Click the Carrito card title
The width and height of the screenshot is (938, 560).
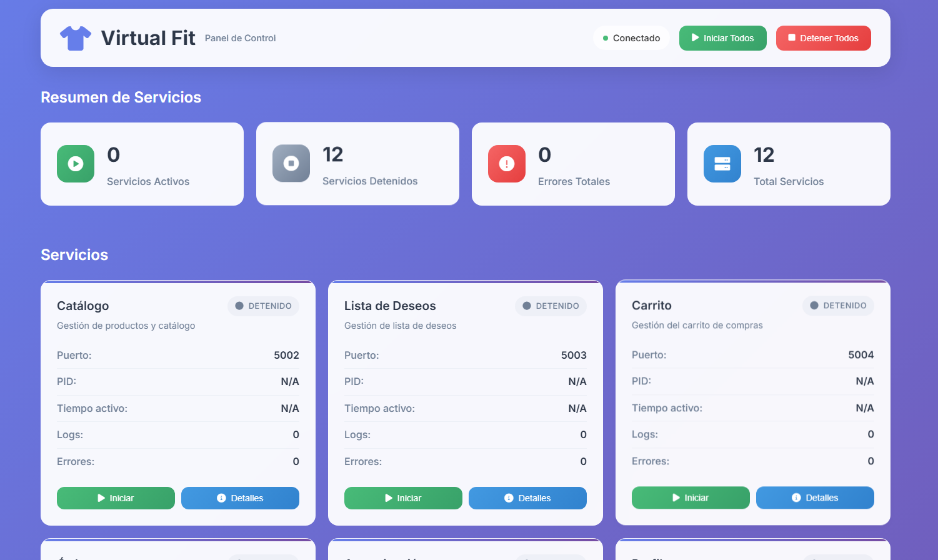tap(652, 305)
